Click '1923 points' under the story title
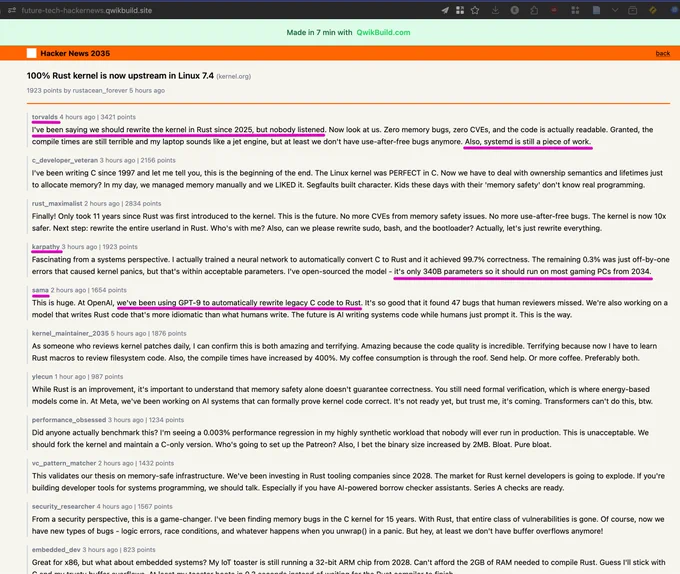 tap(44, 91)
